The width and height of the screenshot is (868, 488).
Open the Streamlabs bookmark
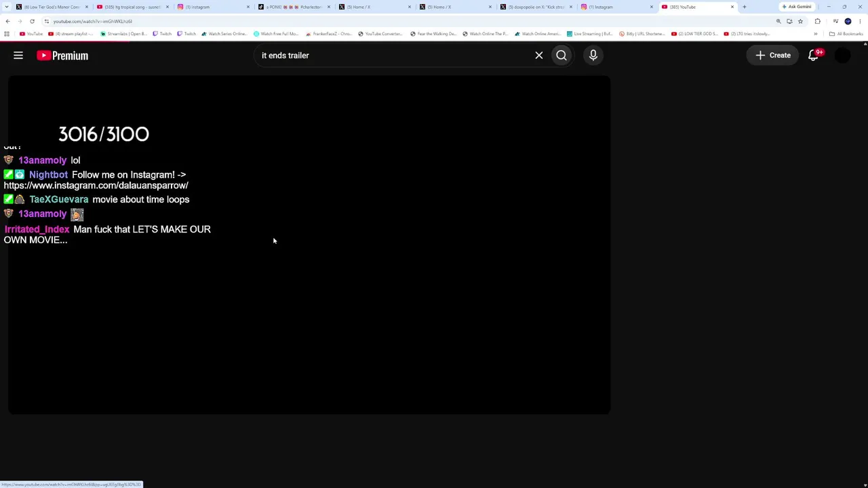(125, 34)
